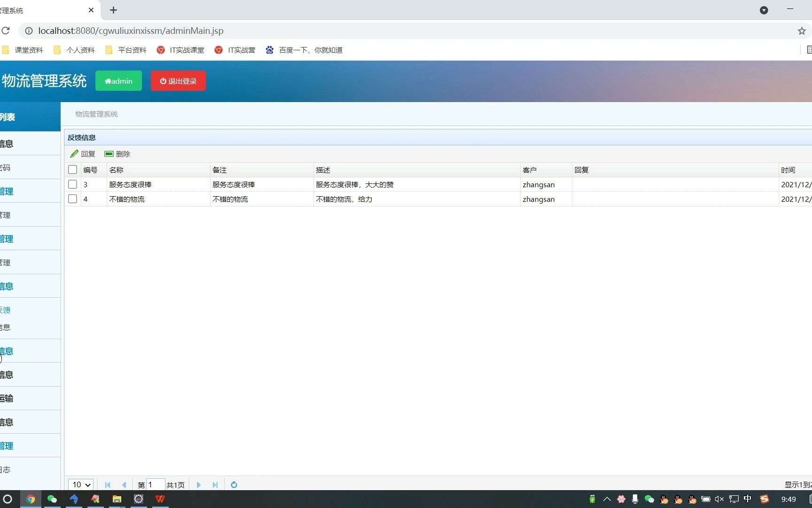Open the Chrome profile dropdown at the top right

(x=764, y=10)
